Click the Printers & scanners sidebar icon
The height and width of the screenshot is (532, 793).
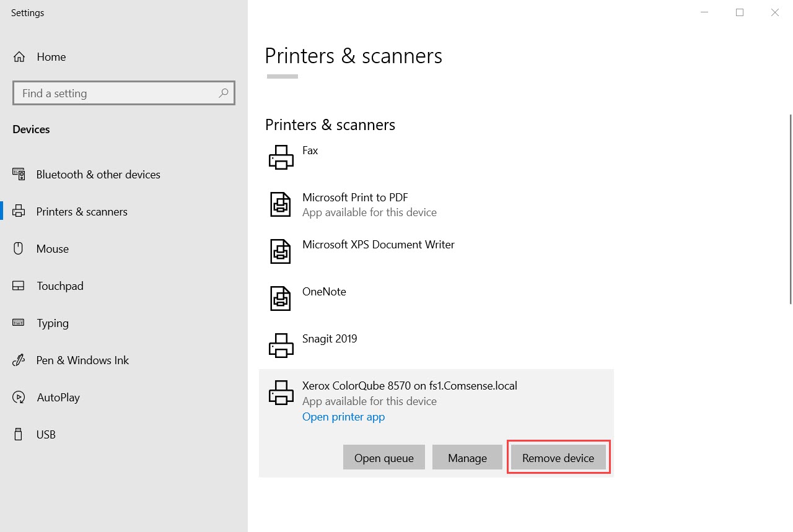click(x=19, y=211)
